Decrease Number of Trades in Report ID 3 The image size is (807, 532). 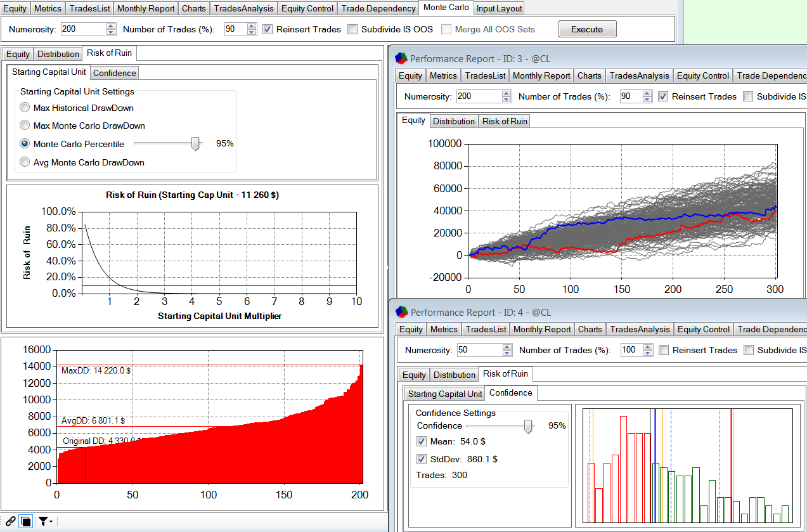(x=647, y=100)
